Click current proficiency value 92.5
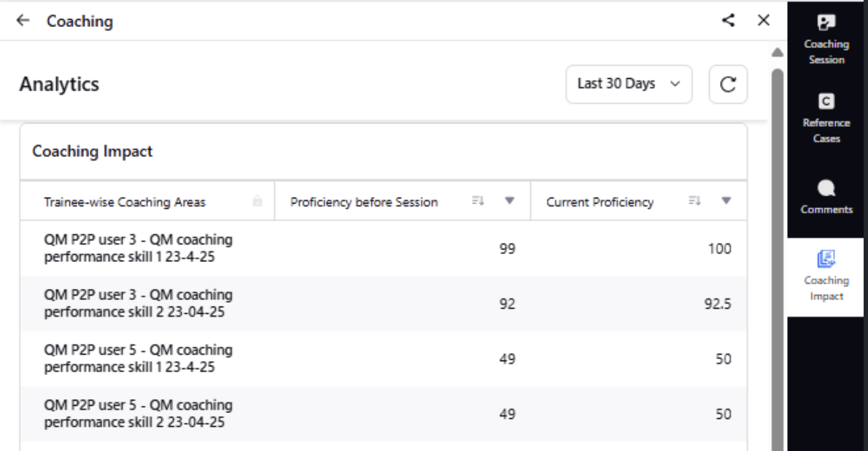The height and width of the screenshot is (451, 868). tap(718, 304)
